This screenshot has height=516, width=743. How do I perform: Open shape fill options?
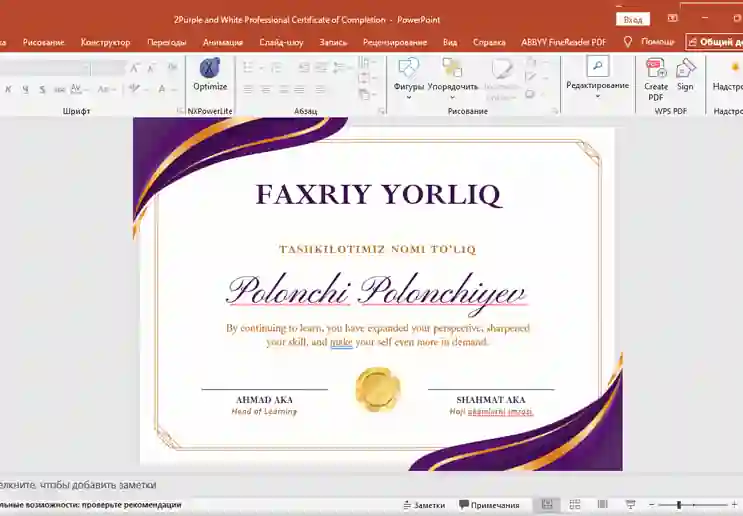534,62
